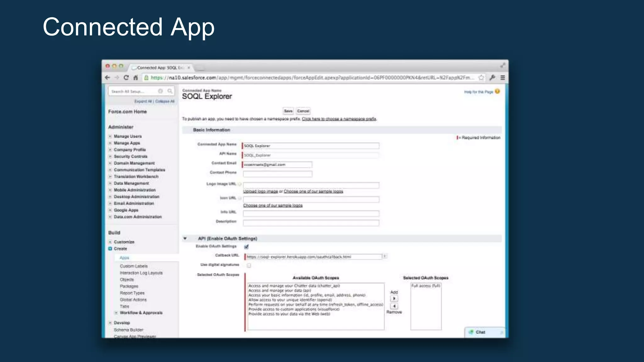This screenshot has width=644, height=362.
Task: Click the Icon URL info icon
Action: 240,198
